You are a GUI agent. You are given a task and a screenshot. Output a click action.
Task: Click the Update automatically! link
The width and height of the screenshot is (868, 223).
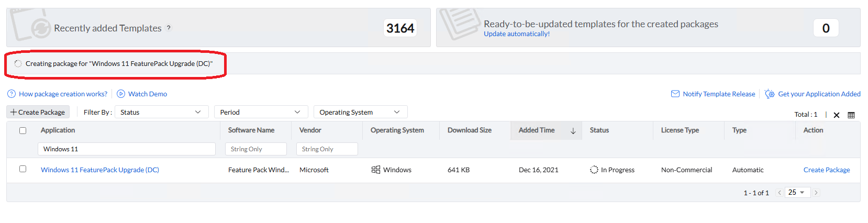pyautogui.click(x=517, y=34)
